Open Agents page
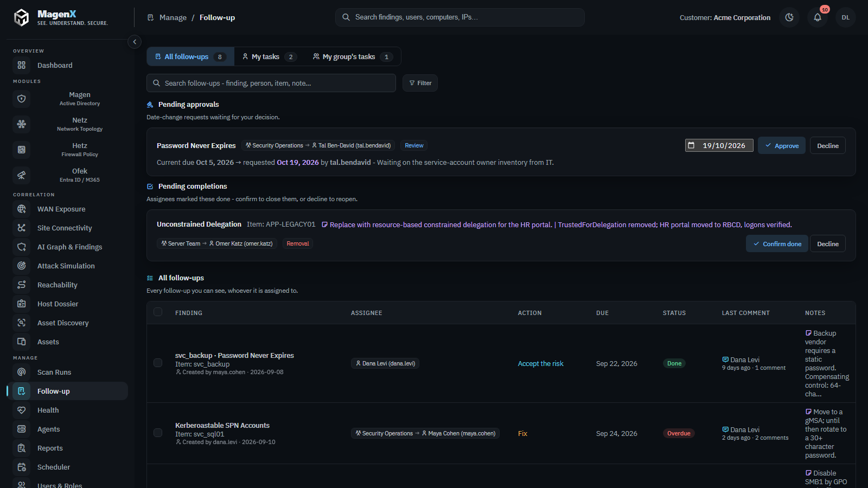Screen dimensions: 868x488 click(67, 429)
